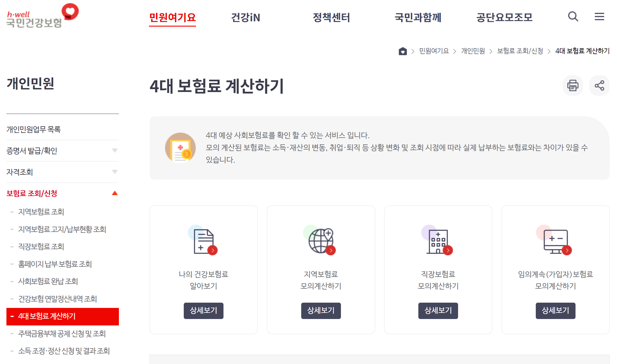Open the 건강iN top menu
This screenshot has width=617, height=364.
pos(245,18)
